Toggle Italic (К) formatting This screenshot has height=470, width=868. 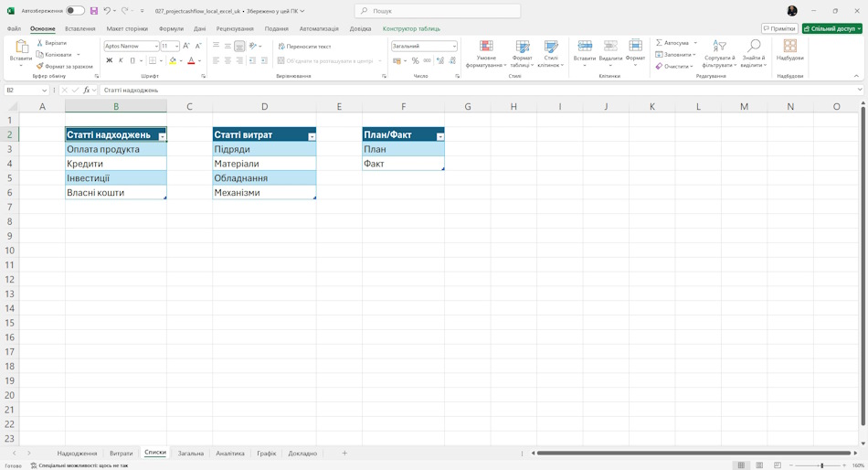(x=121, y=60)
